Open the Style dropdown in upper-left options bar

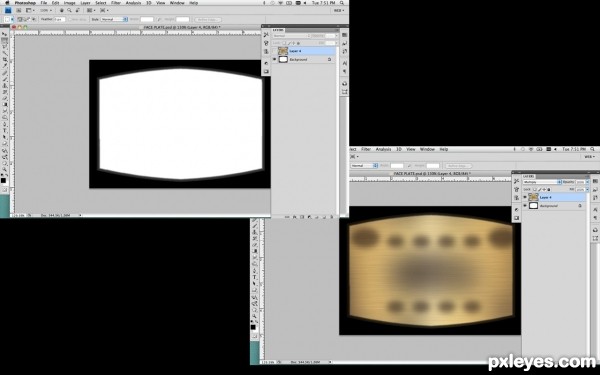point(114,19)
